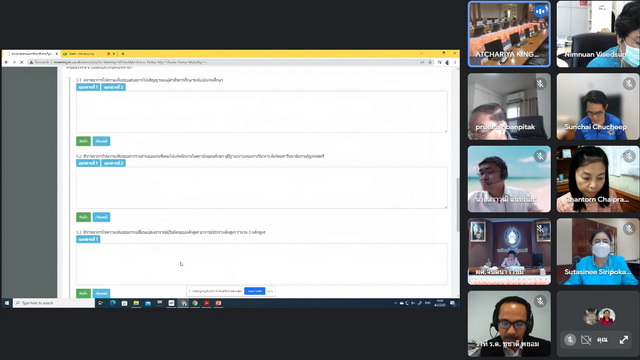Click the first blue document button under item 5.1
640x360 pixels.
pos(88,87)
